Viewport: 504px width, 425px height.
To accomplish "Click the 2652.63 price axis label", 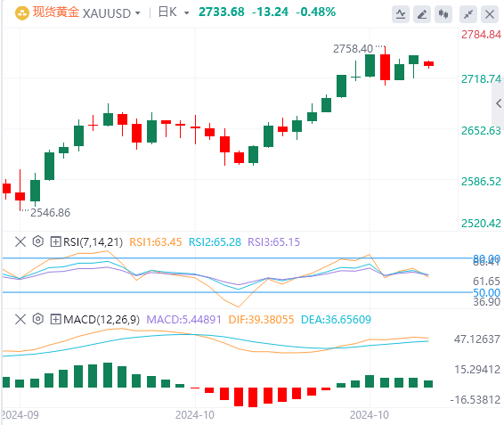I will pos(481,131).
